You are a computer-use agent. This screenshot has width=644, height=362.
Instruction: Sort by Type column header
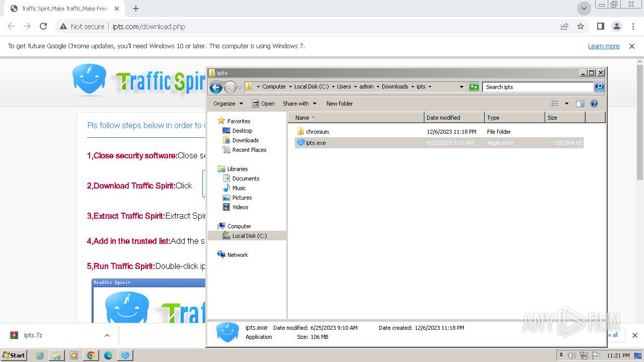pyautogui.click(x=515, y=118)
